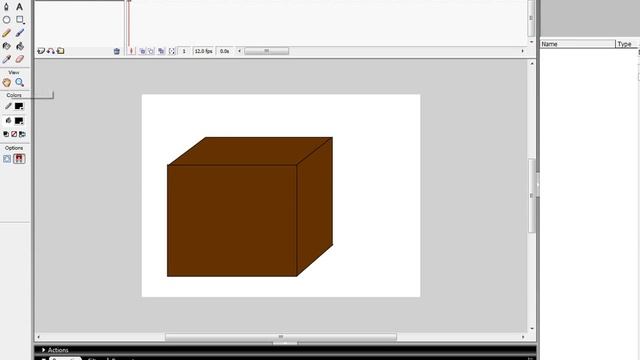This screenshot has height=360, width=640.
Task: Click the timeline horizontal scrollbar thumb
Action: pos(267,51)
